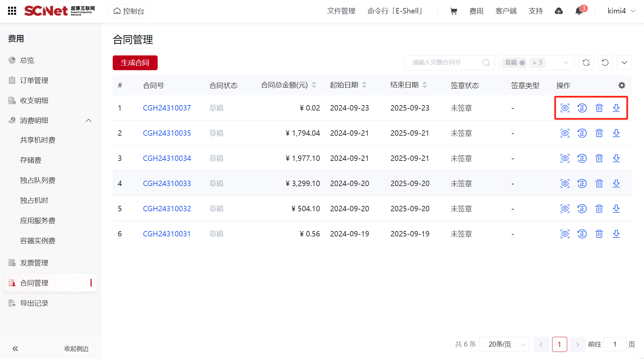Open the app grid launcher icon
This screenshot has width=644, height=359.
click(x=12, y=11)
